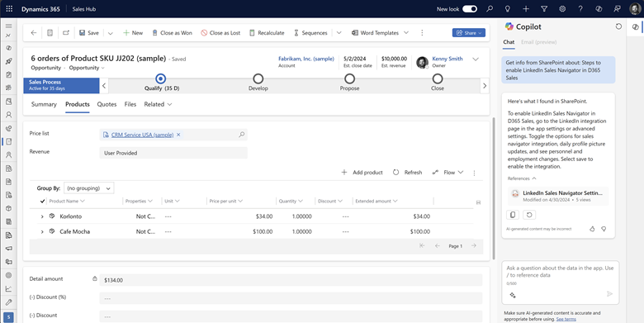644x323 pixels.
Task: Click Recalculate in the command bar
Action: point(267,33)
